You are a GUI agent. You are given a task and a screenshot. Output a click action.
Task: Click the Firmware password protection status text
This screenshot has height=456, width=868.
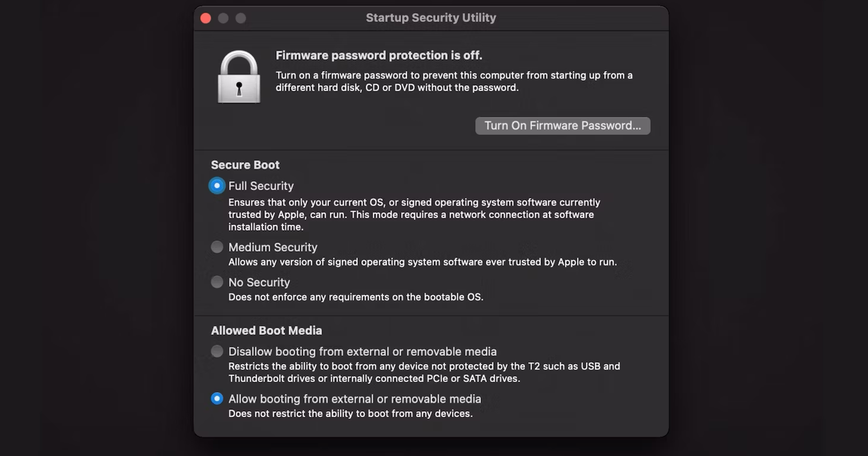378,55
